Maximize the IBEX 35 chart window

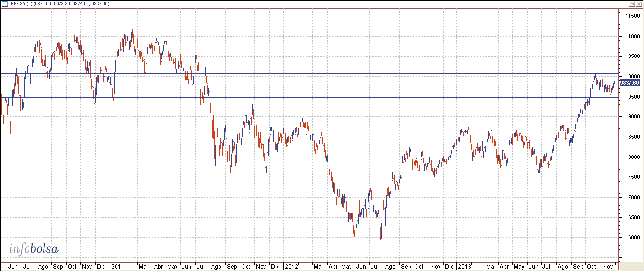tap(632, 4)
